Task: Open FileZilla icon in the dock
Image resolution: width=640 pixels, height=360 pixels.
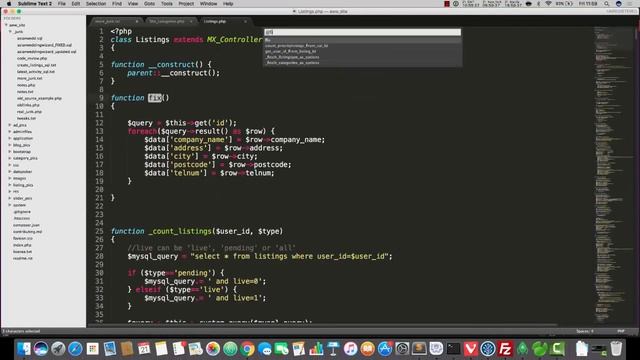Action: tap(505, 349)
